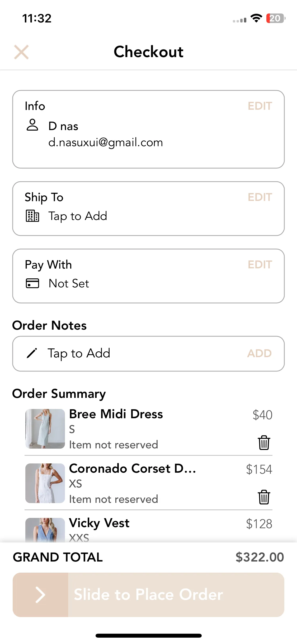This screenshot has height=644, width=297.
Task: Tap the person icon in Info card
Action: [32, 125]
